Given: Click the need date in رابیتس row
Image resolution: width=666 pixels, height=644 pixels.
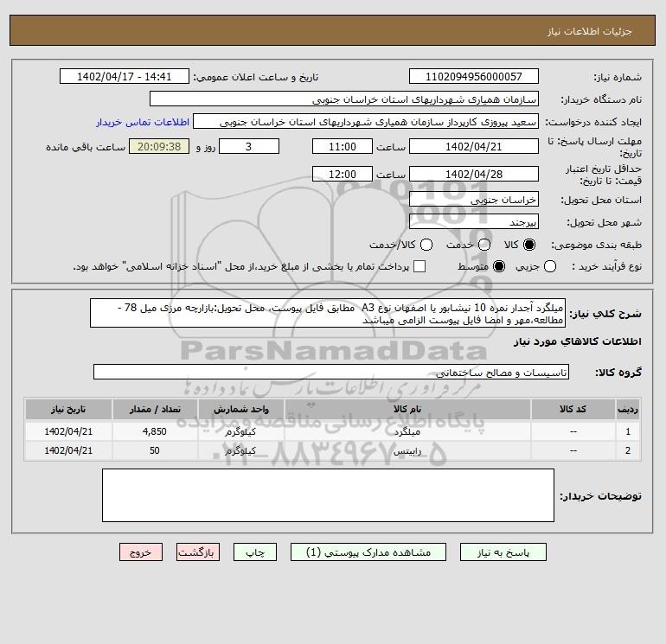Looking at the screenshot, I should (x=68, y=451).
